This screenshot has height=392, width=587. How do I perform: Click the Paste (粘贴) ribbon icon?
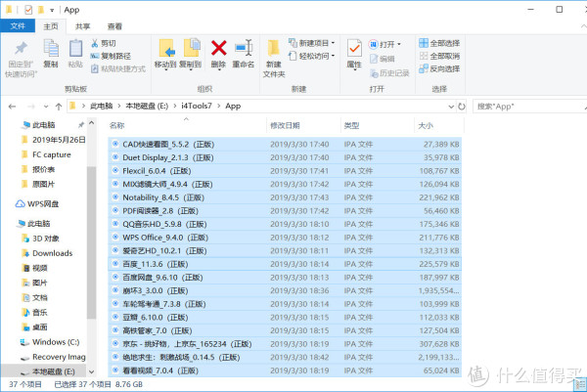[x=75, y=49]
